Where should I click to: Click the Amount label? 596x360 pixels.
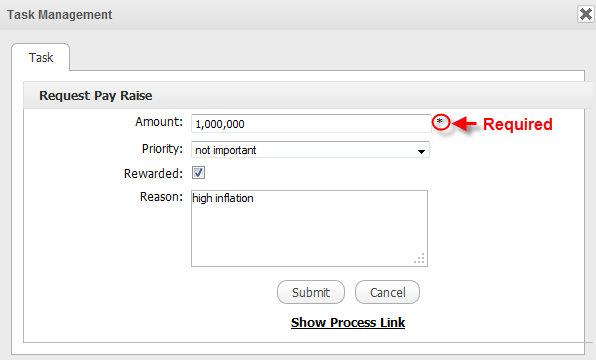pos(159,122)
